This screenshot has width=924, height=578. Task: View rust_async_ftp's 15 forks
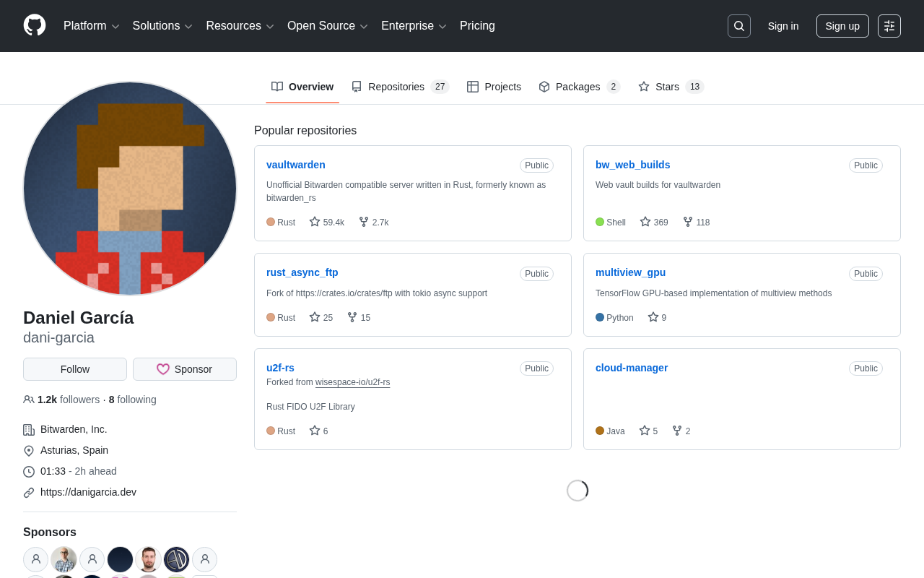click(359, 317)
